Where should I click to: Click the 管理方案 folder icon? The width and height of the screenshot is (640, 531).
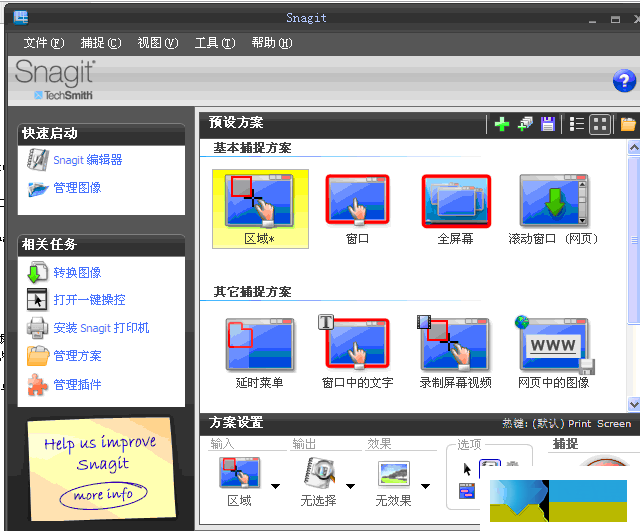pyautogui.click(x=38, y=355)
